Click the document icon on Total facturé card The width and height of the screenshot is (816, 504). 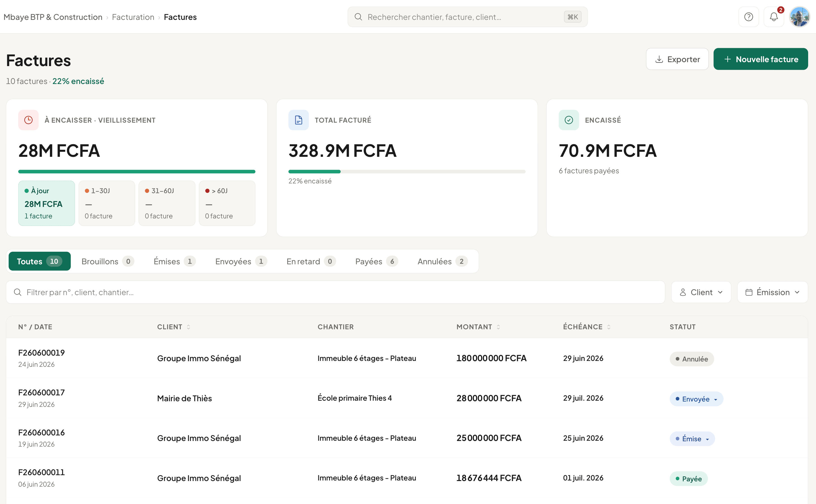tap(299, 120)
